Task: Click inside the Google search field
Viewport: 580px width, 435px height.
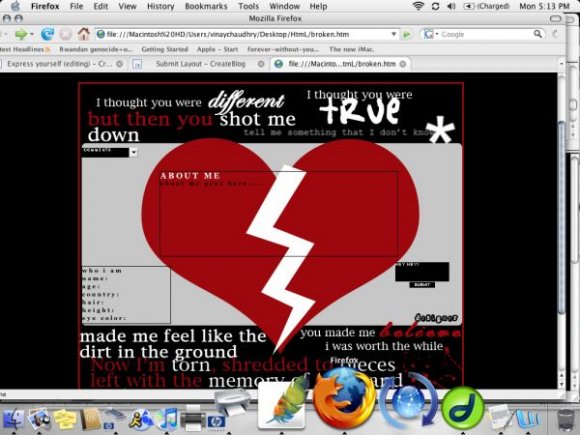Action: [486, 34]
